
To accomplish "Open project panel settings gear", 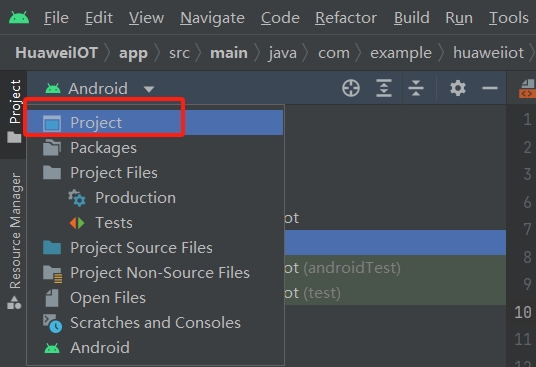I will [x=458, y=88].
